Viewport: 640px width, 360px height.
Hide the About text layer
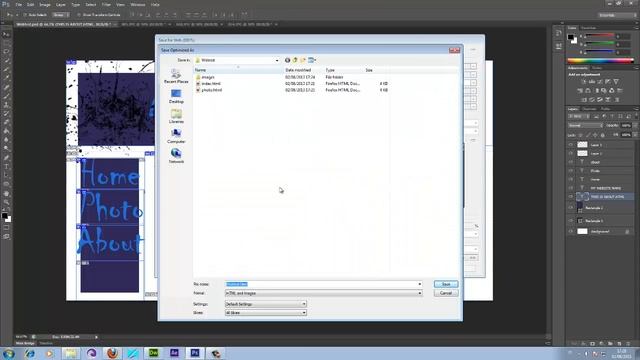(x=571, y=162)
